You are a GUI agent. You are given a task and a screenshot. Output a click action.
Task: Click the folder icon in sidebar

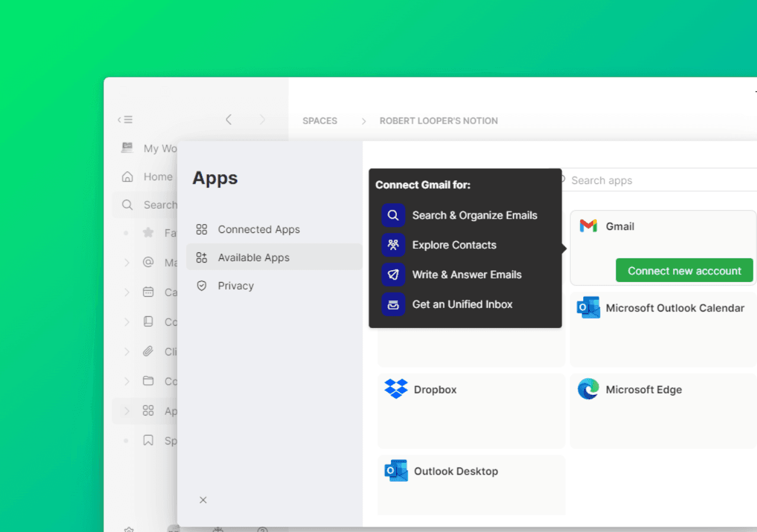tap(148, 381)
